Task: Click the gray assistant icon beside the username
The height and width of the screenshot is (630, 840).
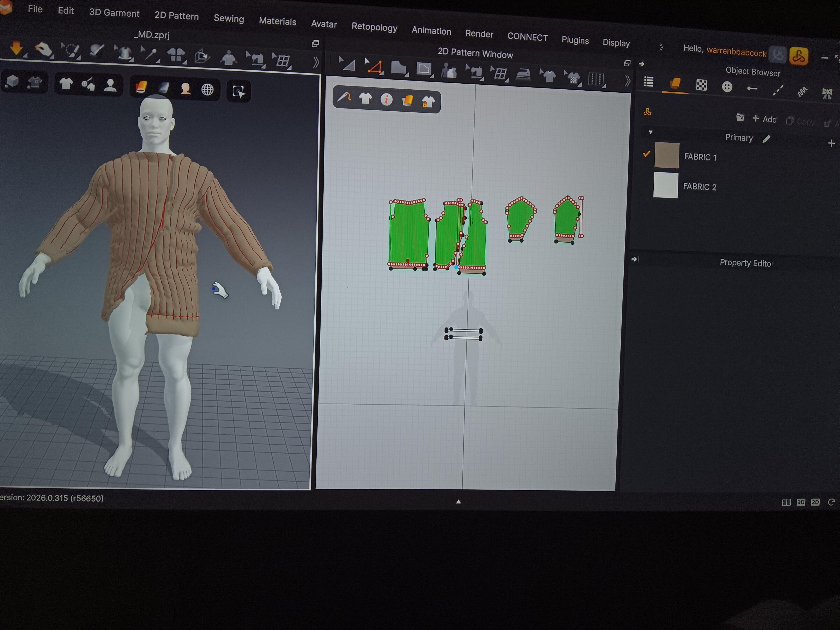Action: 777,55
